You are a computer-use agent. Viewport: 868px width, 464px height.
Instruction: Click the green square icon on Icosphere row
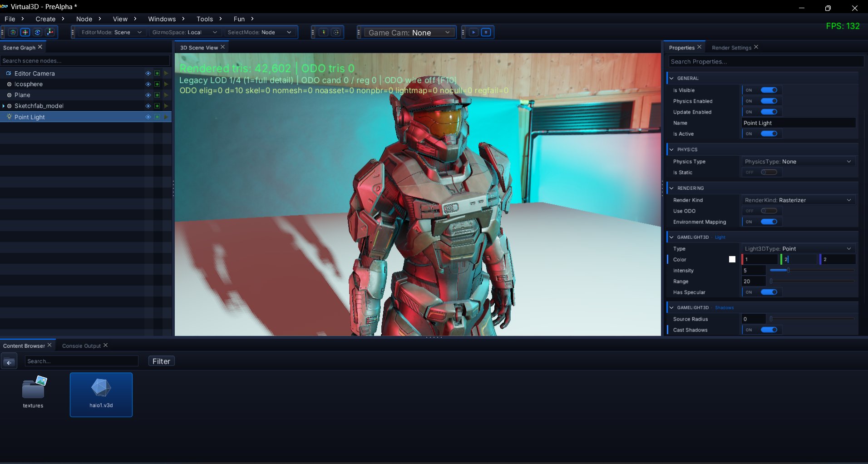[157, 84]
